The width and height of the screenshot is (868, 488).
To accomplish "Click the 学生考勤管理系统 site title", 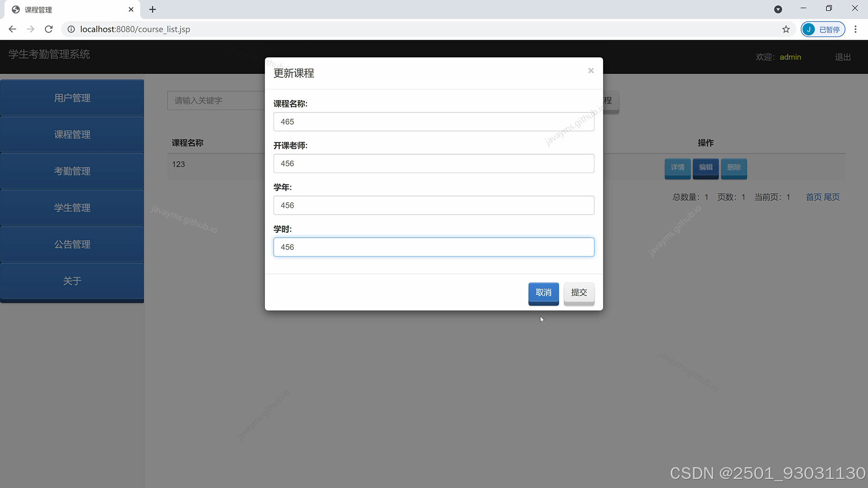I will tap(49, 54).
